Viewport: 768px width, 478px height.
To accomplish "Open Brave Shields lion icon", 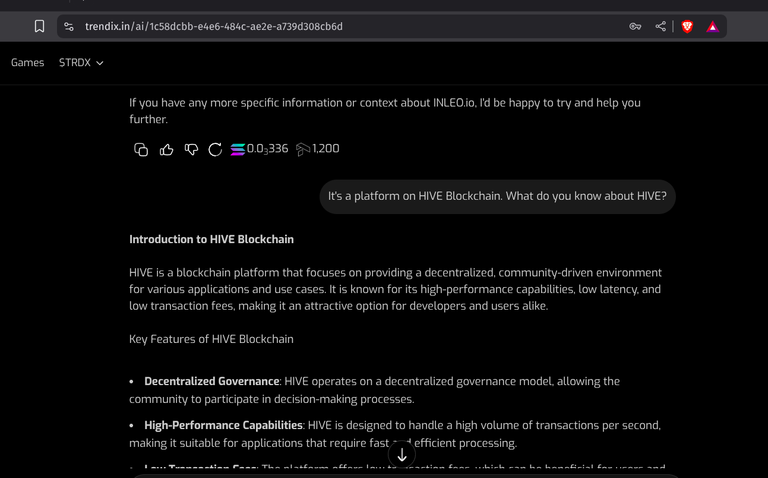I will [687, 26].
